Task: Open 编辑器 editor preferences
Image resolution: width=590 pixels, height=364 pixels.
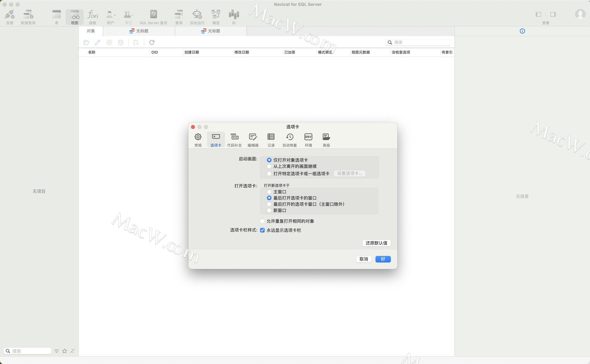Action: click(x=253, y=140)
